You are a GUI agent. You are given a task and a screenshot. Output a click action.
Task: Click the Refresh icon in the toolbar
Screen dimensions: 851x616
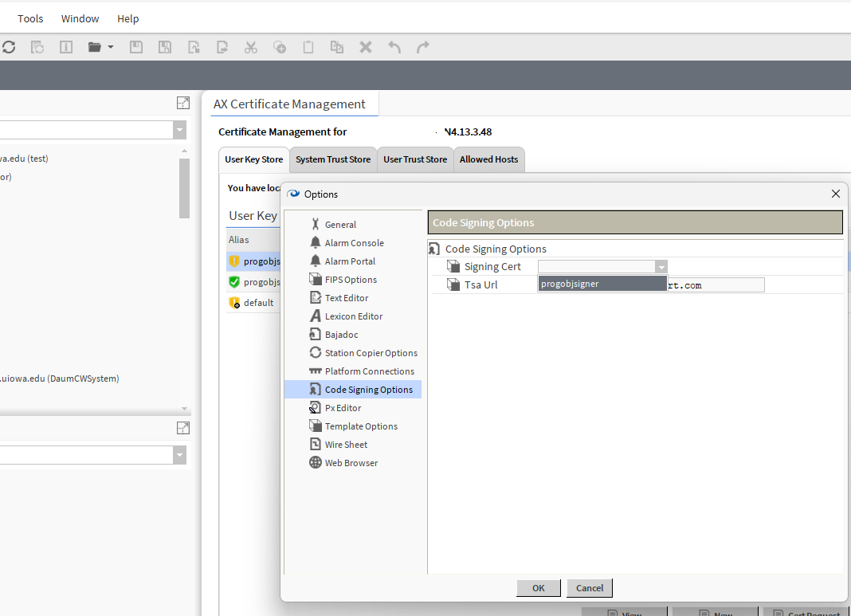9,47
